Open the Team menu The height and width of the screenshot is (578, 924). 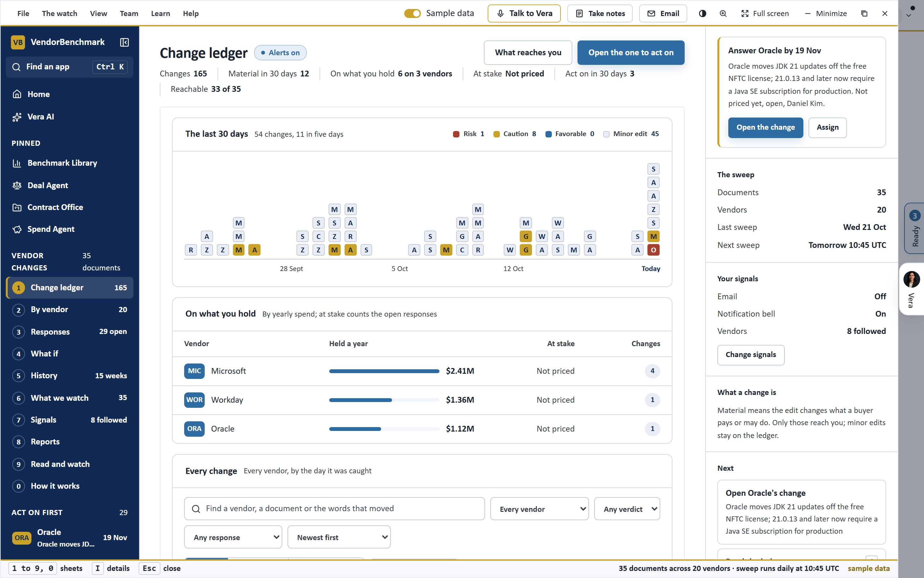click(x=129, y=13)
